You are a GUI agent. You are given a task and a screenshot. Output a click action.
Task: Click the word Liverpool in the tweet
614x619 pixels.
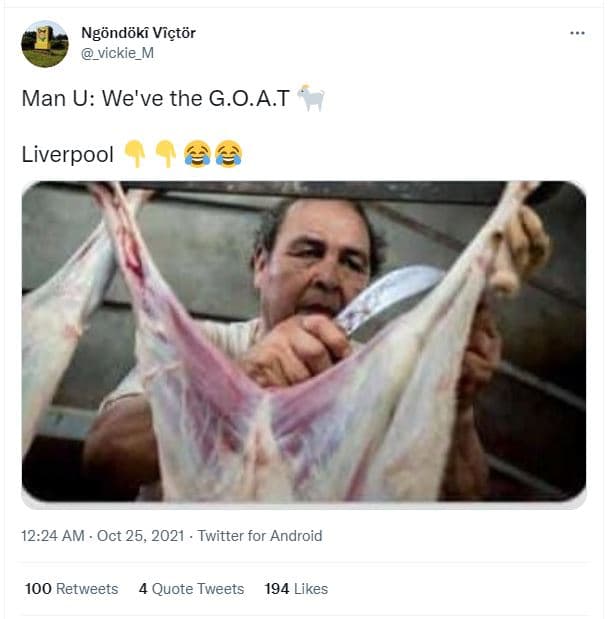pyautogui.click(x=67, y=155)
